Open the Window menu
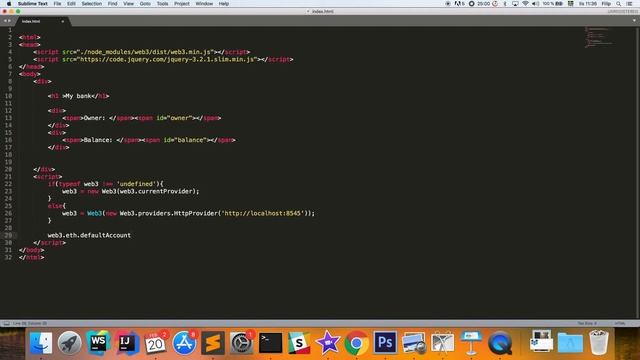This screenshot has height=360, width=640. (x=204, y=4)
